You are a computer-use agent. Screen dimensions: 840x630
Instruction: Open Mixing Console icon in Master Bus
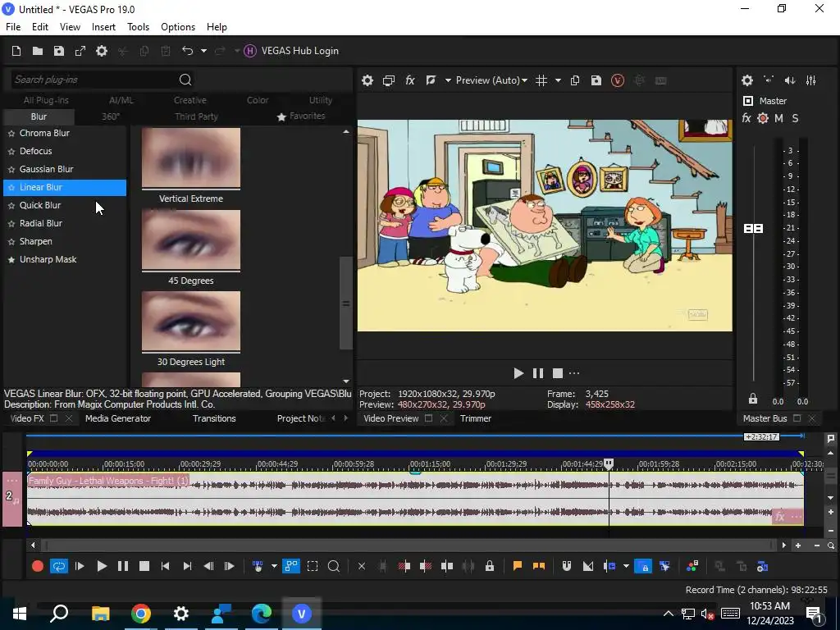(811, 80)
